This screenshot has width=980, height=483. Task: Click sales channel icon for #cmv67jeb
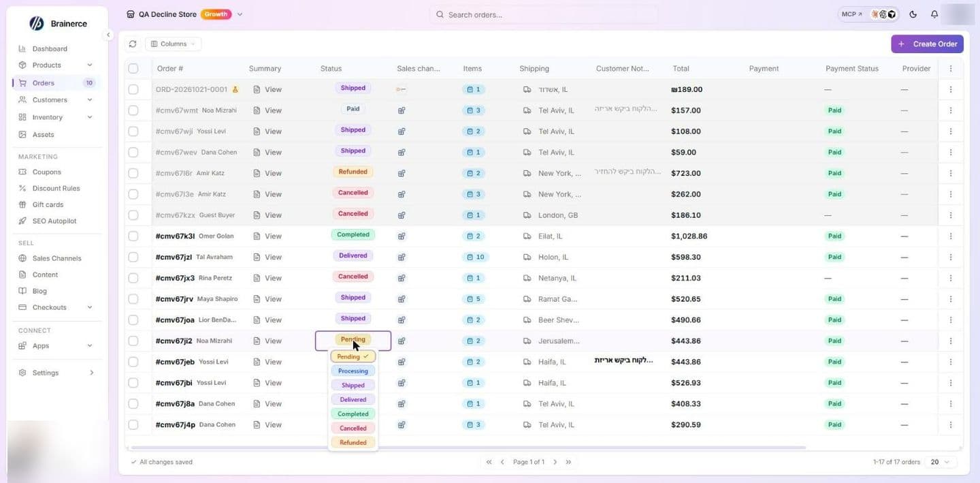coord(402,362)
